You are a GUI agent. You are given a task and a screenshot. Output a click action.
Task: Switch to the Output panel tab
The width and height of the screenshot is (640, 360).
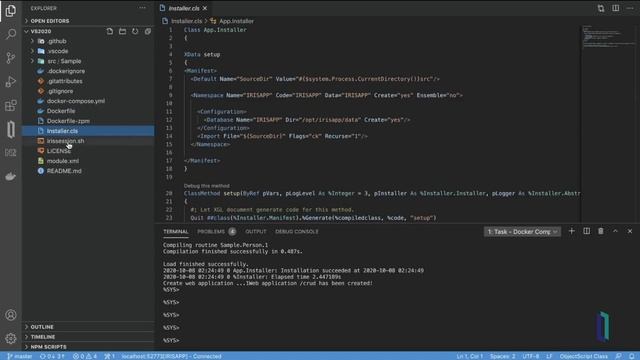[256, 231]
